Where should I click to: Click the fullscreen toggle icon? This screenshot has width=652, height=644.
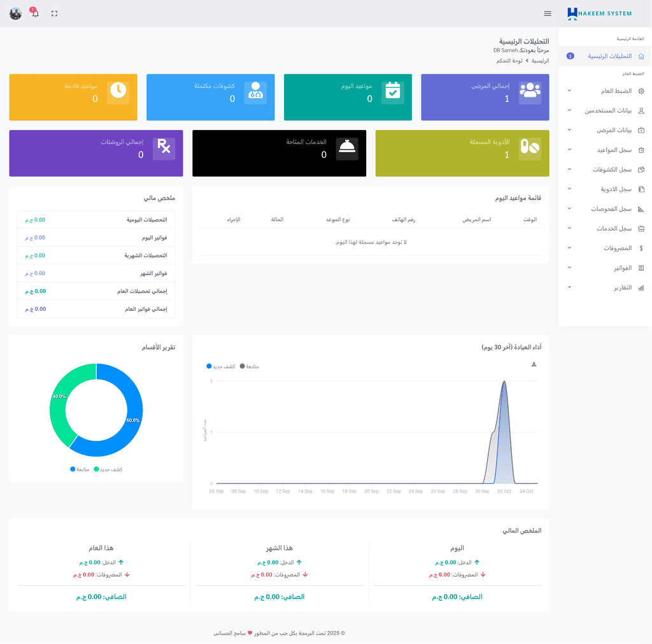point(55,13)
